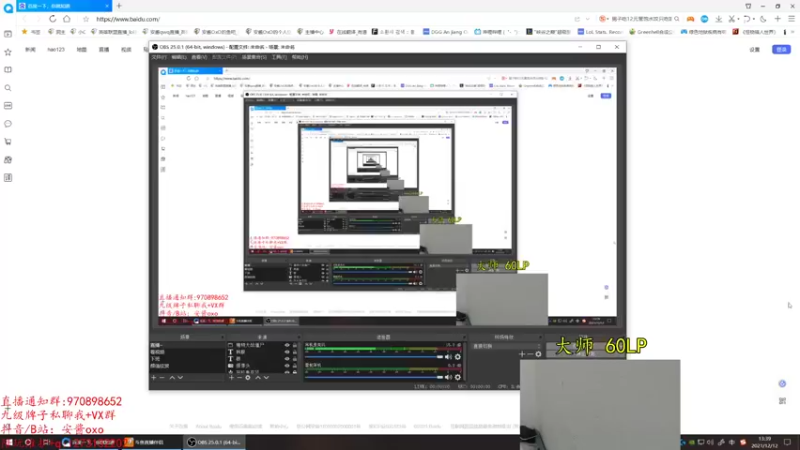Image resolution: width=800 pixels, height=450 pixels.
Task: Reload the Baidu page
Action: (53, 19)
